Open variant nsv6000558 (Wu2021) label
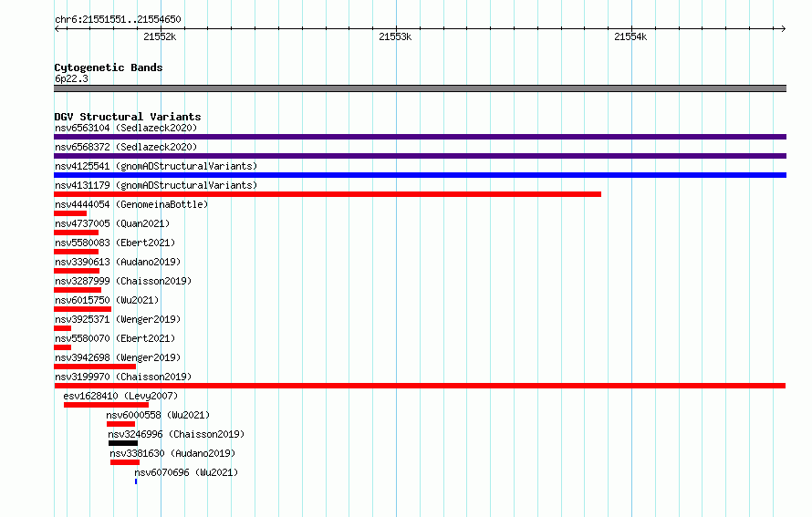This screenshot has height=517, width=812. (158, 415)
